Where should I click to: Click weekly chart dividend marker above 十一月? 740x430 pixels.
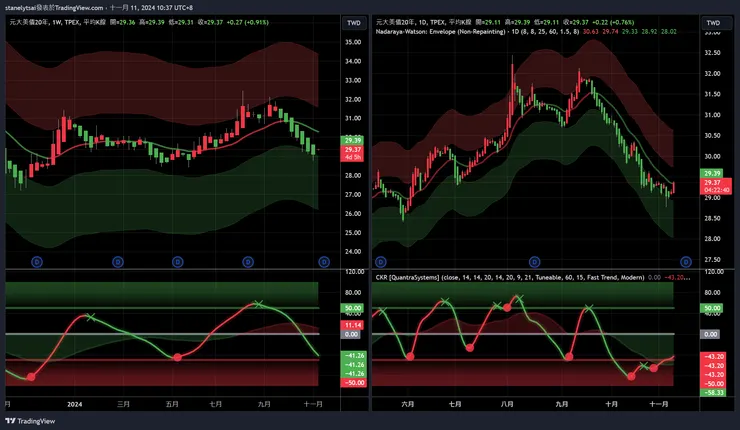point(324,262)
